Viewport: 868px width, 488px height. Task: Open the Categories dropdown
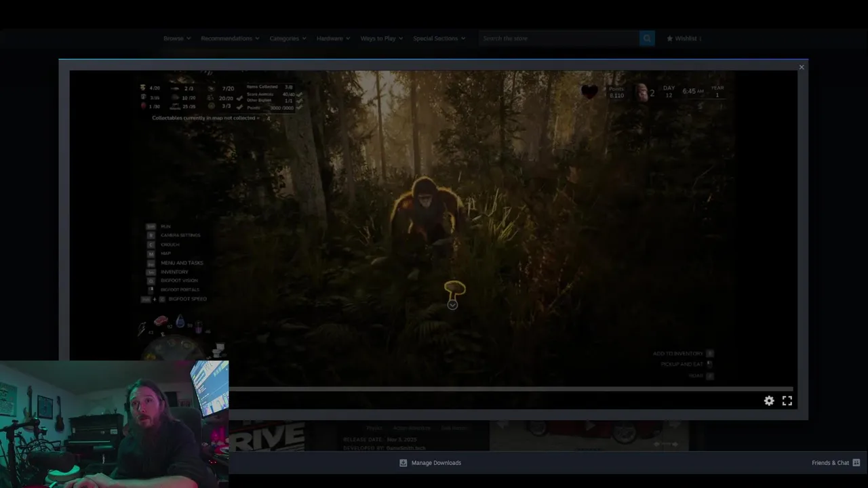pyautogui.click(x=288, y=39)
